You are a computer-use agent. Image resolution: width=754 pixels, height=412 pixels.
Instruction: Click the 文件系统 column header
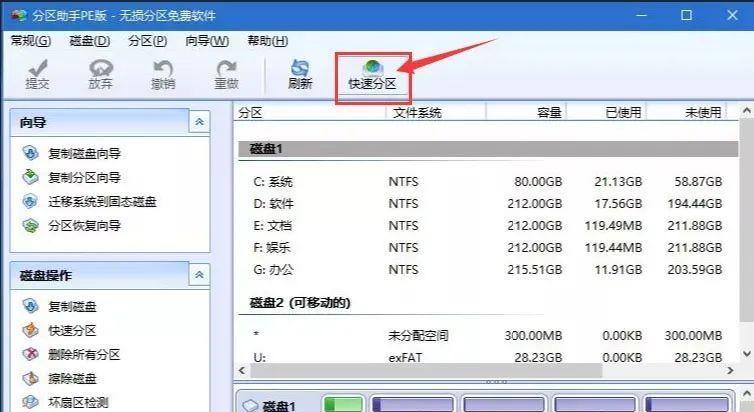pyautogui.click(x=436, y=112)
